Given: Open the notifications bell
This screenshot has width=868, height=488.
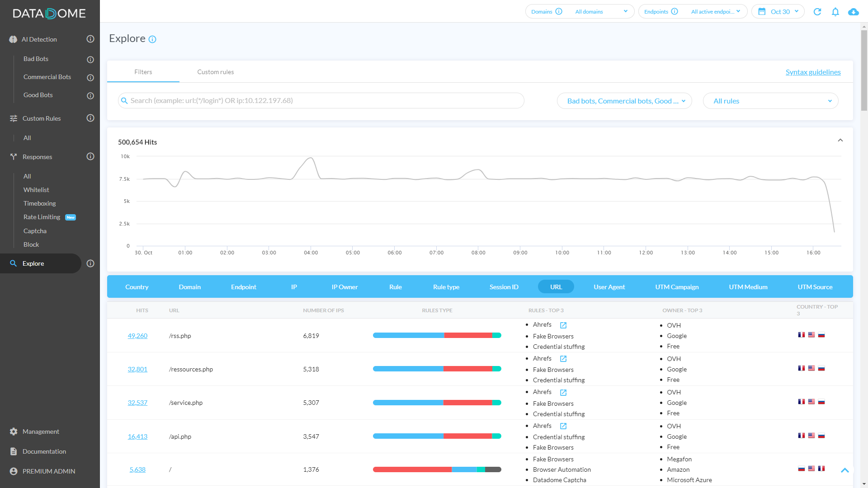Looking at the screenshot, I should click(835, 12).
